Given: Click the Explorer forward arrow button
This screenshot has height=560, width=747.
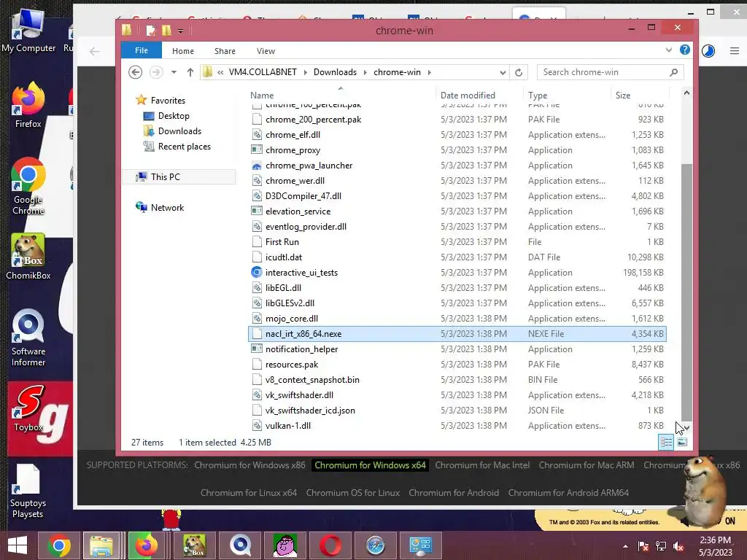Looking at the screenshot, I should click(156, 72).
